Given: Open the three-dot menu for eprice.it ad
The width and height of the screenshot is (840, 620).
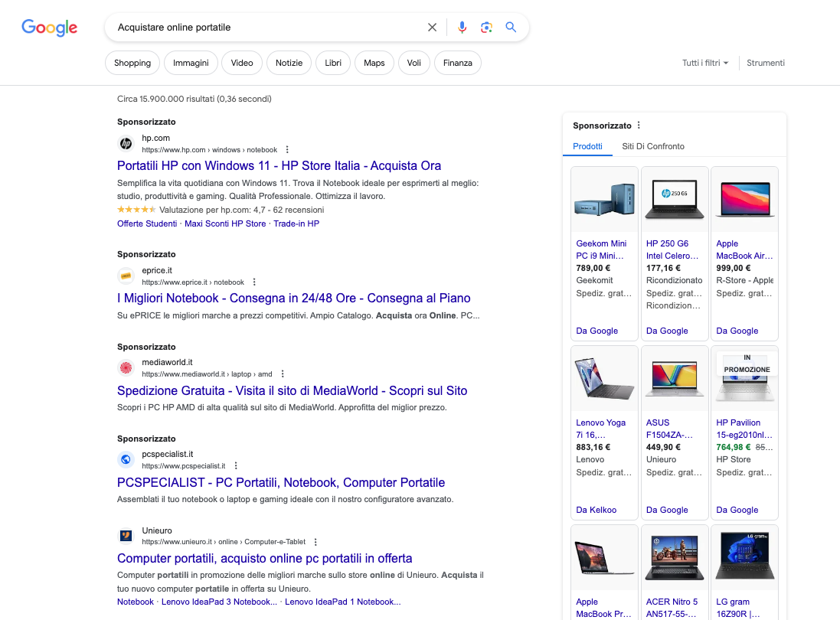Looking at the screenshot, I should point(254,282).
